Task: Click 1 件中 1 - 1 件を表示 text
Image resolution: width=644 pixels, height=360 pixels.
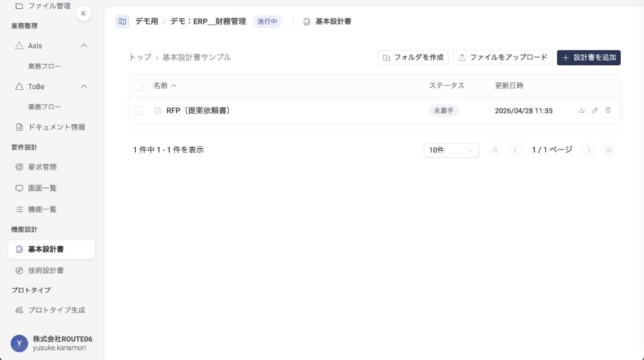Action: 169,150
